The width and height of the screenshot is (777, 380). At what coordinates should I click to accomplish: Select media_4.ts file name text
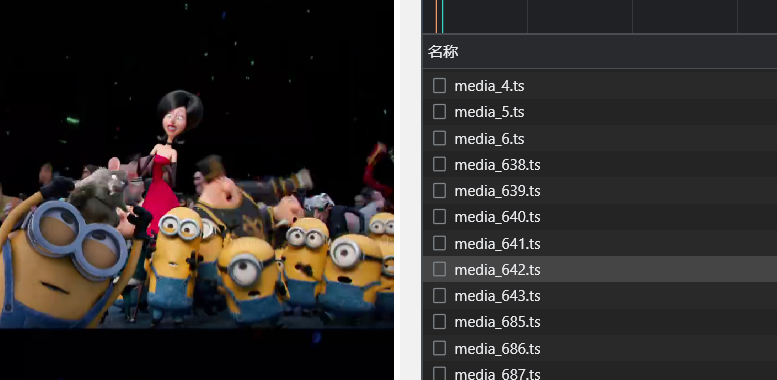click(x=489, y=86)
